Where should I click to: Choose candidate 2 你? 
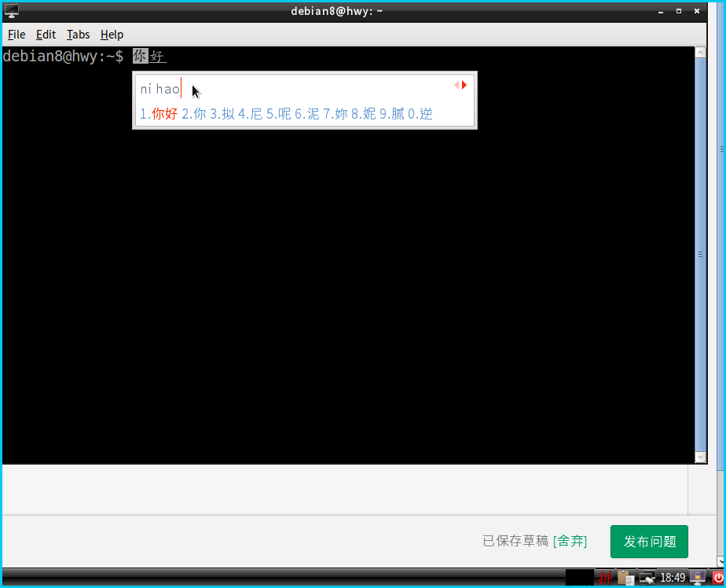point(193,113)
